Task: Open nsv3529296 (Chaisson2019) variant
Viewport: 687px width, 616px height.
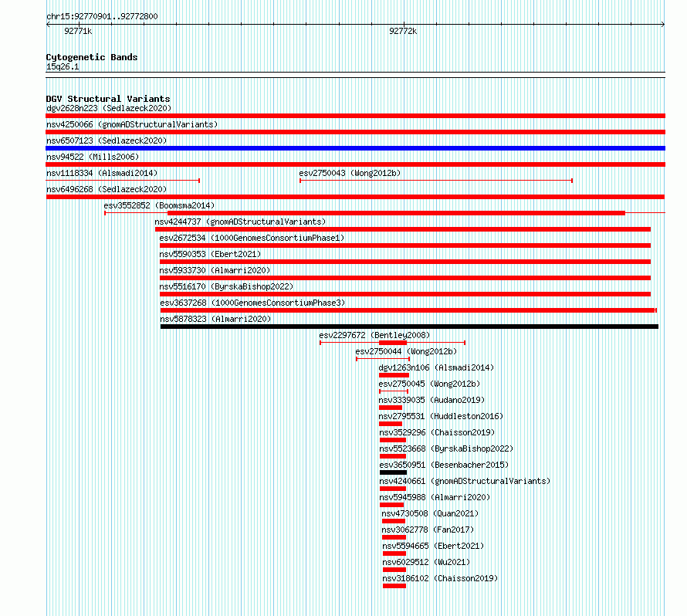Action: pyautogui.click(x=437, y=432)
